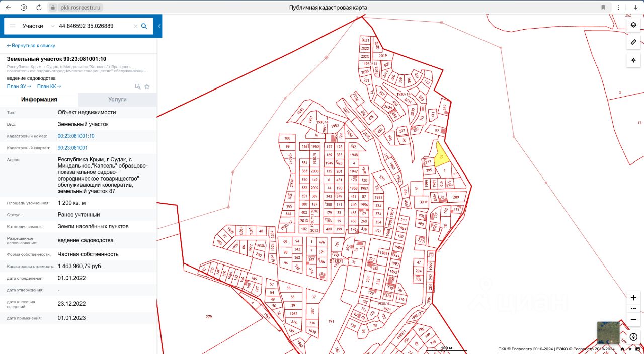
Task: Open the map layers panel
Action: (633, 24)
